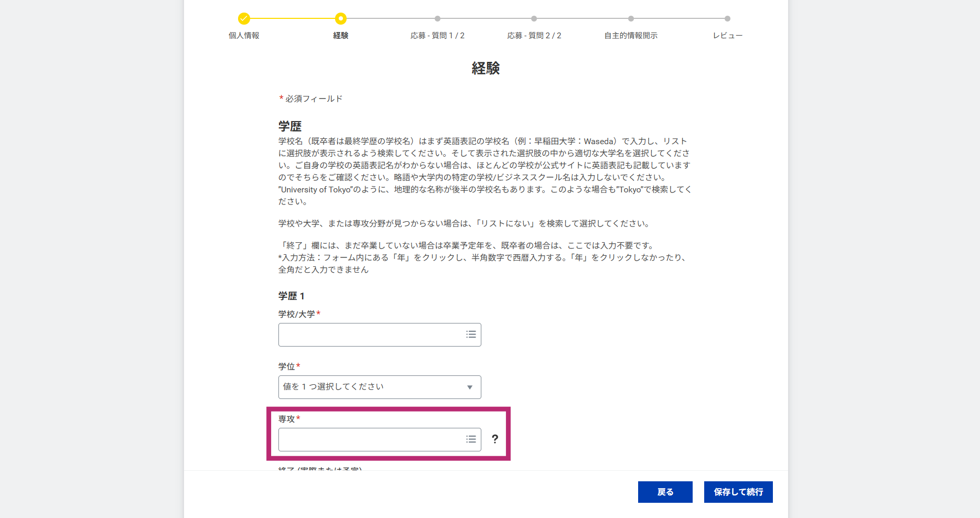The height and width of the screenshot is (518, 980).
Task: Open the list icon in 専攻 field
Action: click(x=471, y=439)
